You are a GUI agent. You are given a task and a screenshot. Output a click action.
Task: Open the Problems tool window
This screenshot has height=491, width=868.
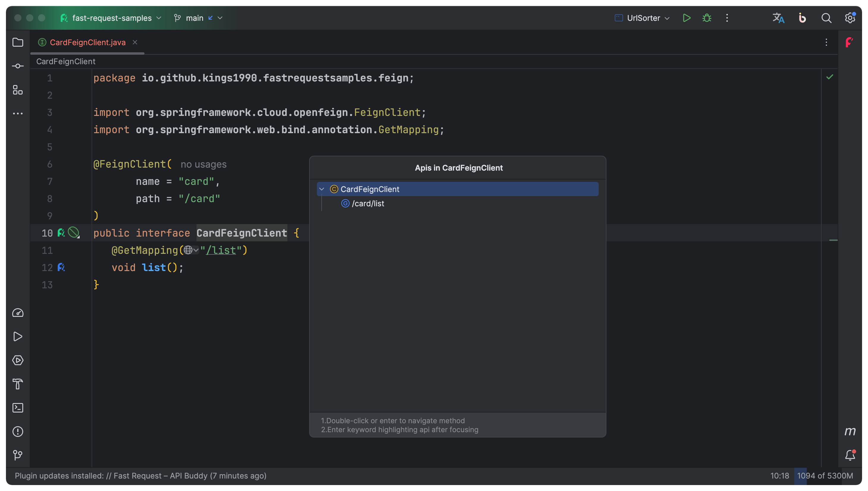click(x=18, y=431)
